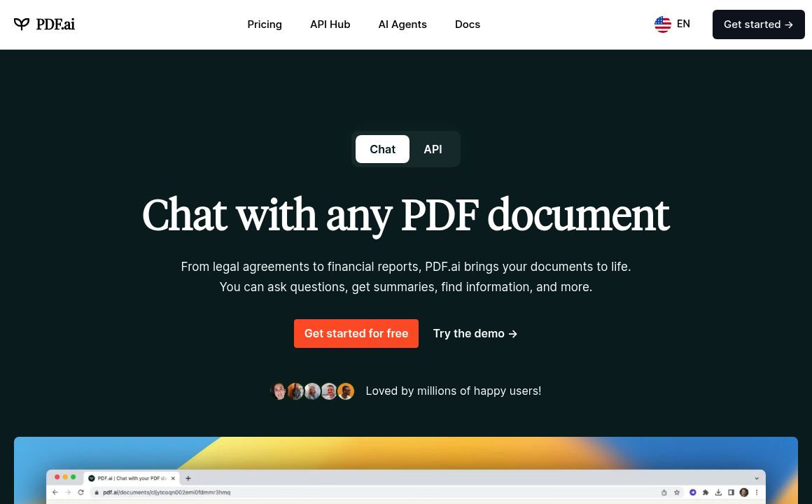Click the extensions icon in the demo toolbar

pos(706,492)
